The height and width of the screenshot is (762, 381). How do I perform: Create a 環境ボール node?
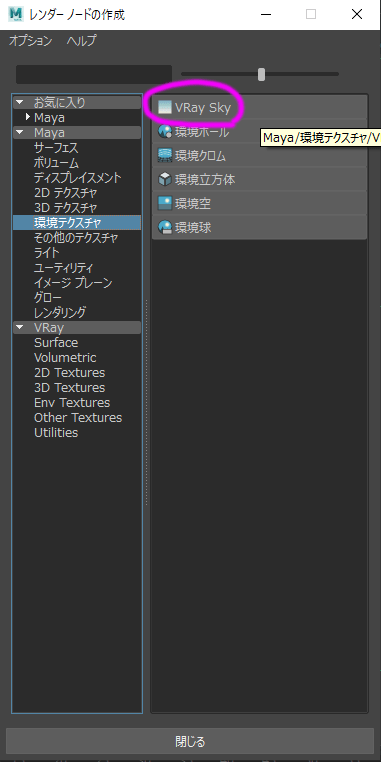[x=260, y=131]
